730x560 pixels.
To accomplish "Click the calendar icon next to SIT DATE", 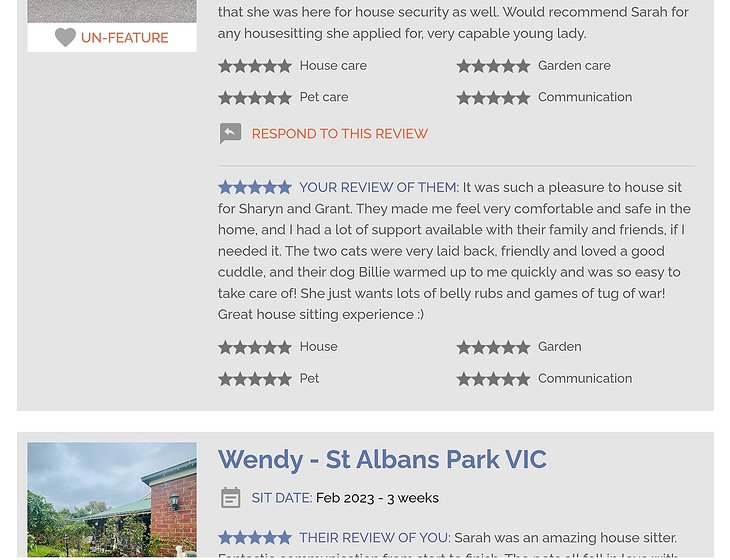I will click(230, 498).
